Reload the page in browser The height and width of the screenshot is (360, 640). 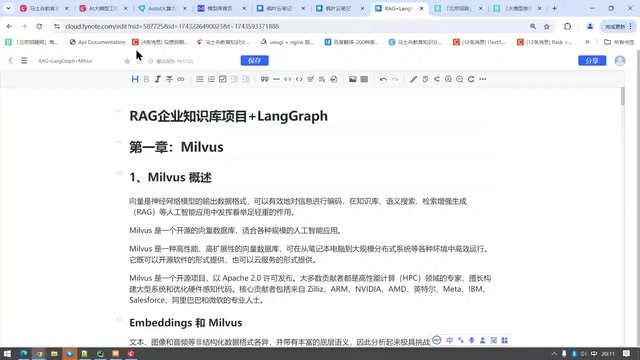click(x=39, y=26)
